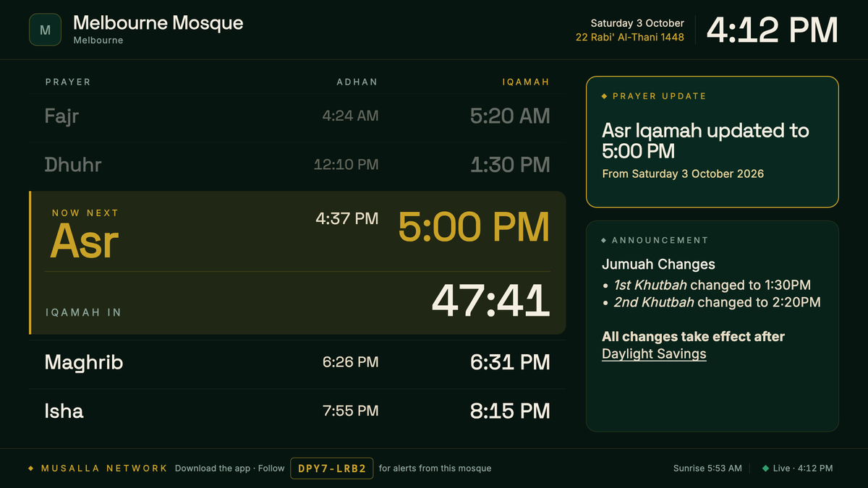
Task: Click the Asr Iqamah updated headline
Action: tap(705, 141)
